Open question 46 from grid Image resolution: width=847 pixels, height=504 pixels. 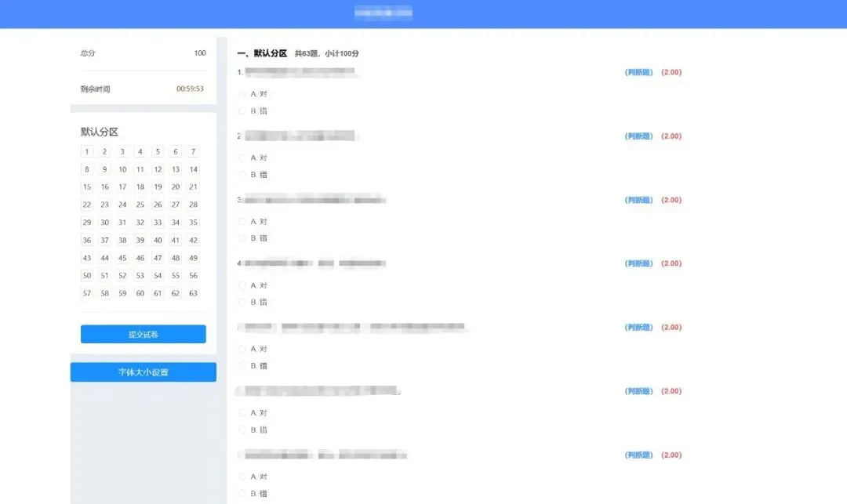pyautogui.click(x=140, y=258)
